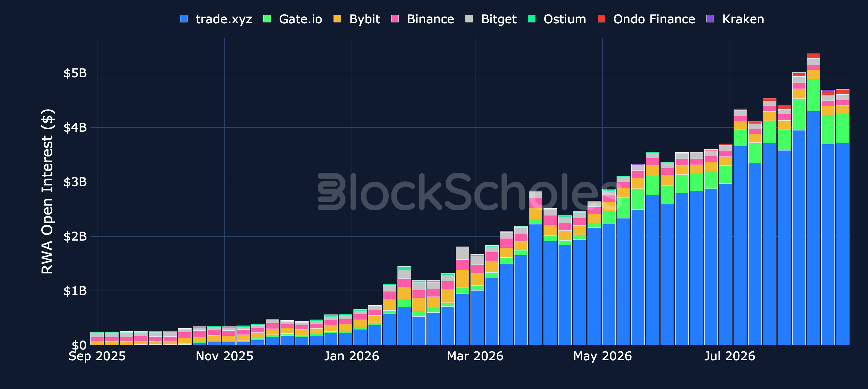This screenshot has height=389, width=868.
Task: Click the Jul 2026 x-axis label
Action: click(x=730, y=356)
